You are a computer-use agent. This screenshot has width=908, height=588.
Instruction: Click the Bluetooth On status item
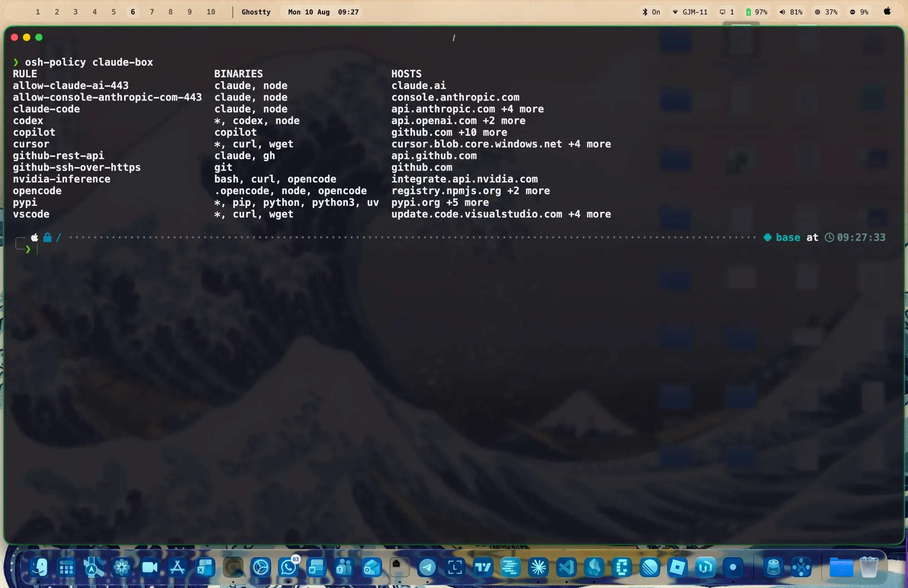[x=651, y=12]
